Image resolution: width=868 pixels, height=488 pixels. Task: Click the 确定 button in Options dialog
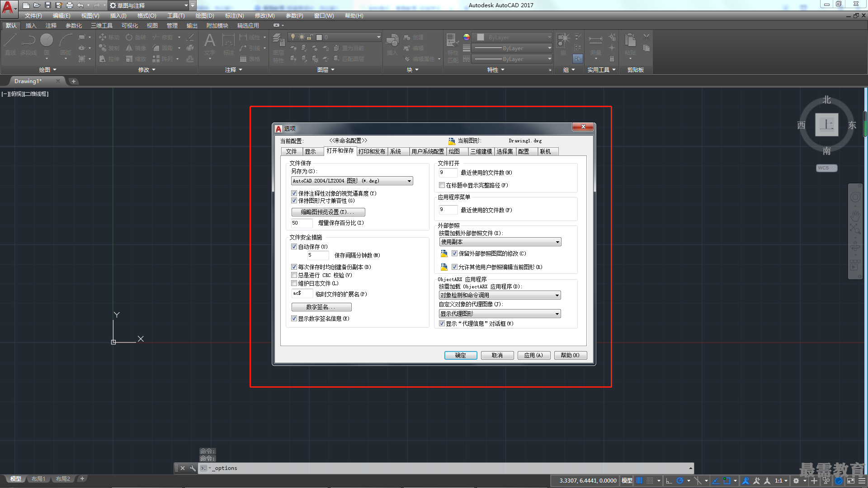click(461, 356)
